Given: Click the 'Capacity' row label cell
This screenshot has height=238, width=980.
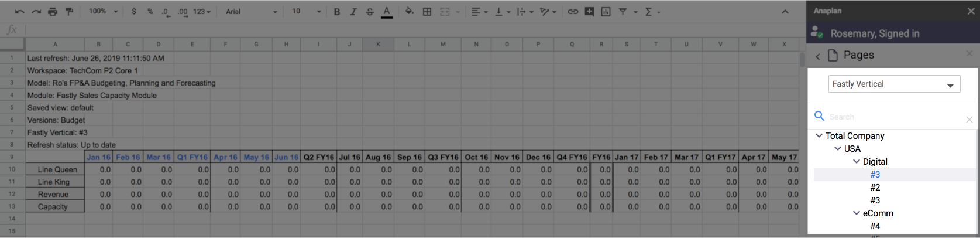Looking at the screenshot, I should click(x=56, y=207).
